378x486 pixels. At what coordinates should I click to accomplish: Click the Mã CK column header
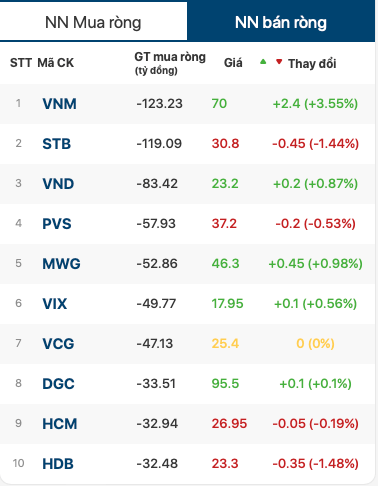pyautogui.click(x=56, y=63)
